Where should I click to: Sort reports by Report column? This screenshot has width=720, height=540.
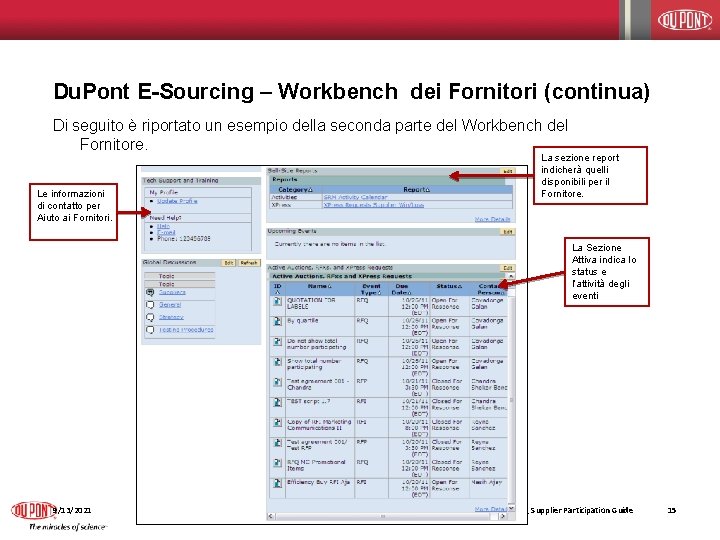(416, 190)
